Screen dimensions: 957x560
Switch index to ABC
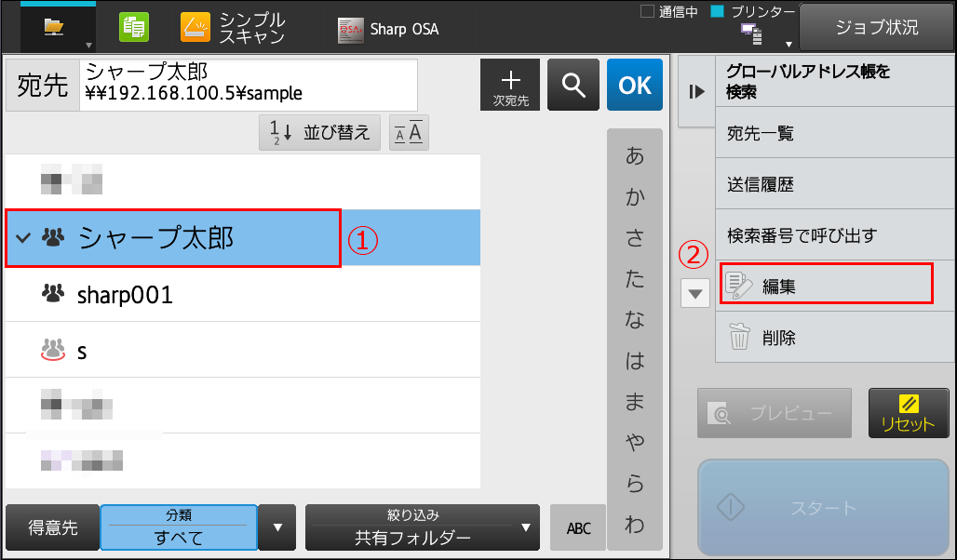pyautogui.click(x=578, y=528)
